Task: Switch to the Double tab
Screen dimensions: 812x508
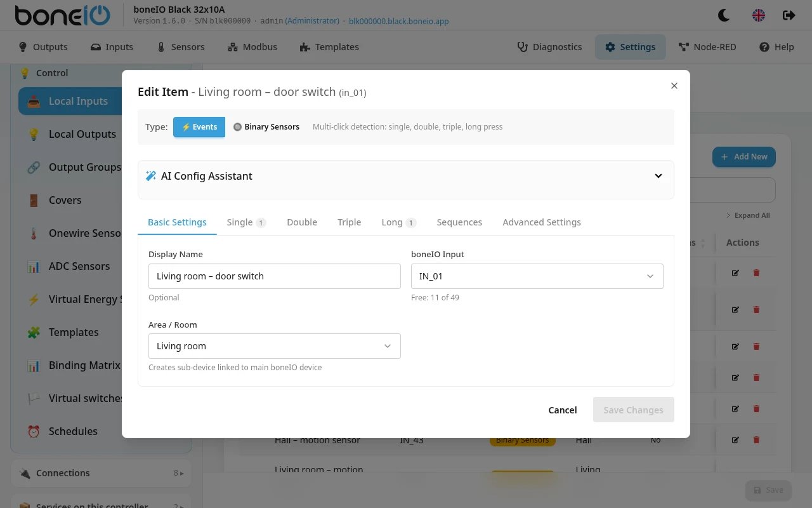Action: [302, 222]
